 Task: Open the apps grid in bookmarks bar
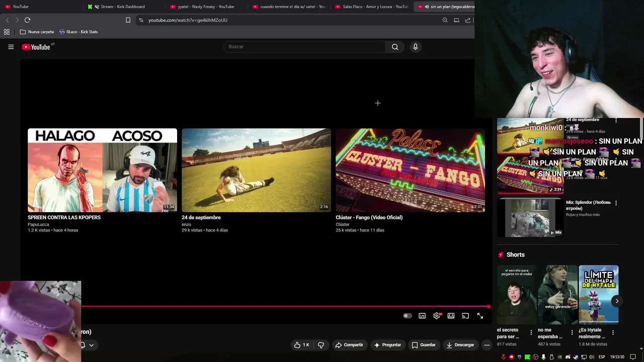tap(7, 32)
